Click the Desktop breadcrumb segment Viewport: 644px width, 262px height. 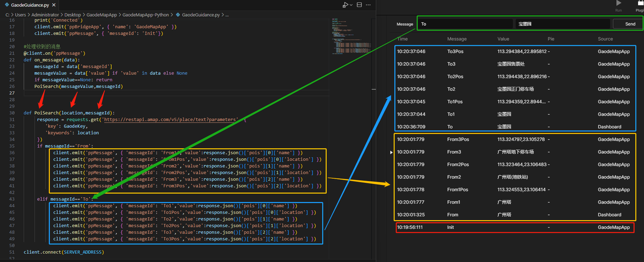[73, 15]
